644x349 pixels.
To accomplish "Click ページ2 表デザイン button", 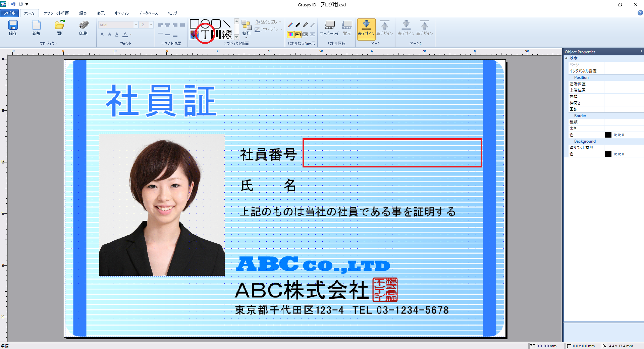I will tap(406, 28).
